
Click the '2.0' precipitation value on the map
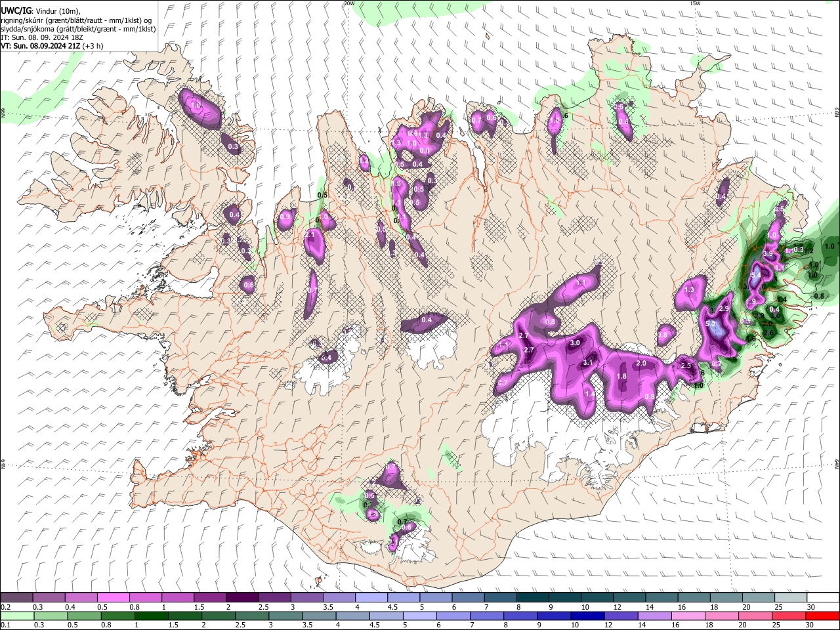click(x=641, y=363)
